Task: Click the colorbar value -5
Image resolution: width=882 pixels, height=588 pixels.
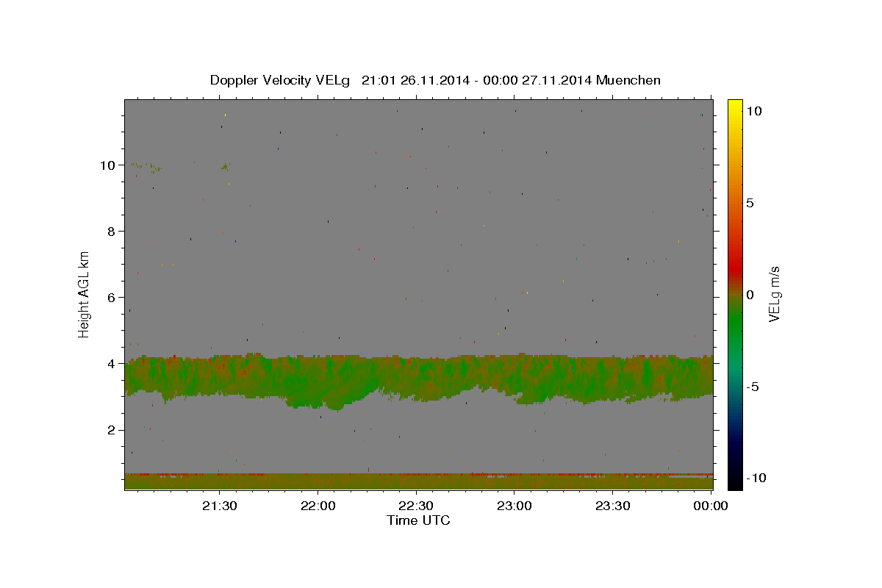Action: [x=753, y=387]
